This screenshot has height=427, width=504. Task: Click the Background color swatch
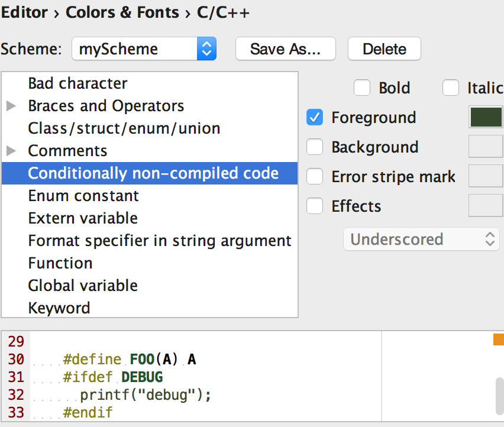click(x=486, y=147)
